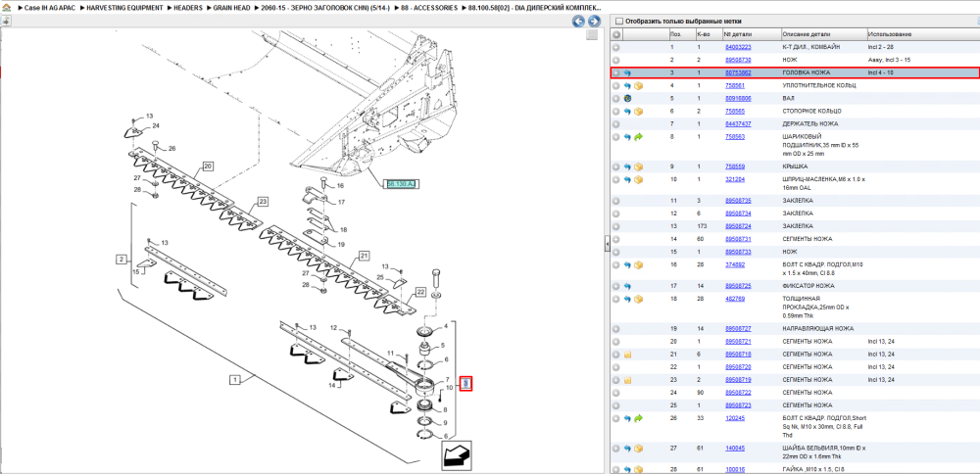Viewport: 980px width, 474px height.
Task: Click the gray square button at diagram corner
Action: pyautogui.click(x=592, y=35)
